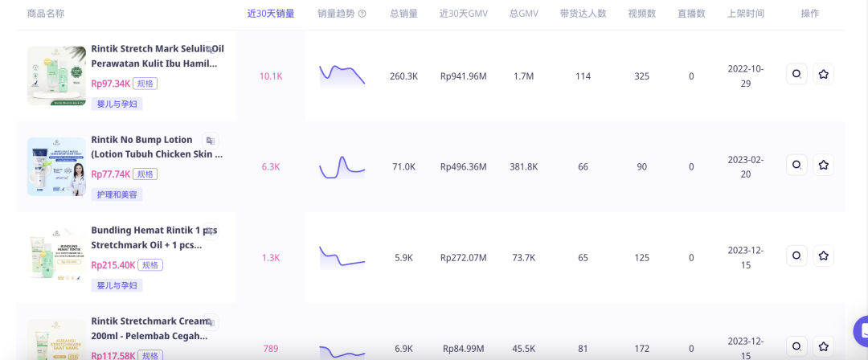The height and width of the screenshot is (360, 868).
Task: Click sales trend chart for Rintik Stretch Mark Oil
Action: [x=342, y=75]
